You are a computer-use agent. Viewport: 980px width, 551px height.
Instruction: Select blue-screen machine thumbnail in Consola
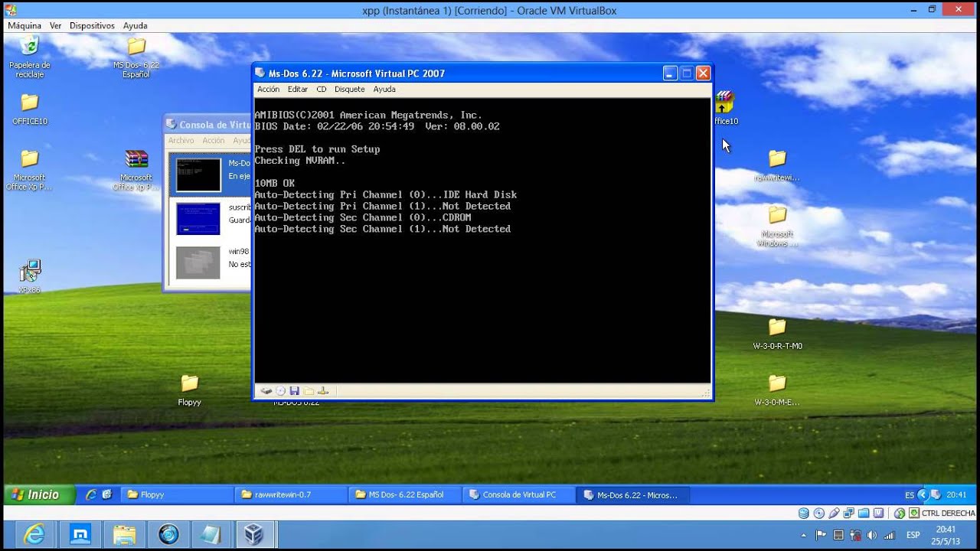(x=198, y=218)
